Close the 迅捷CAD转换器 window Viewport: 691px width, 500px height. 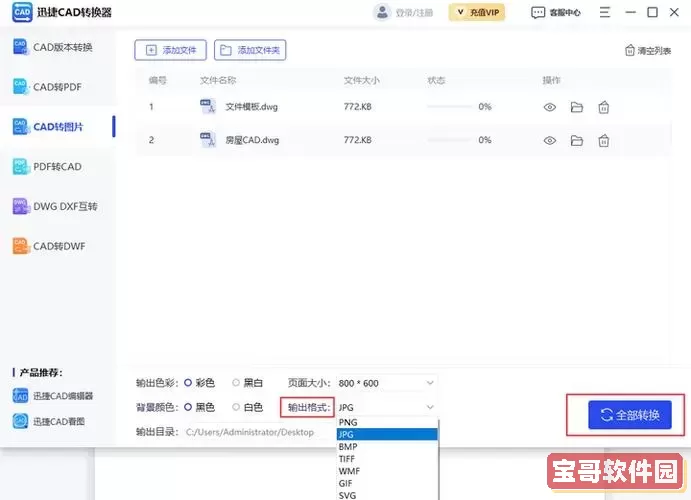(x=674, y=12)
